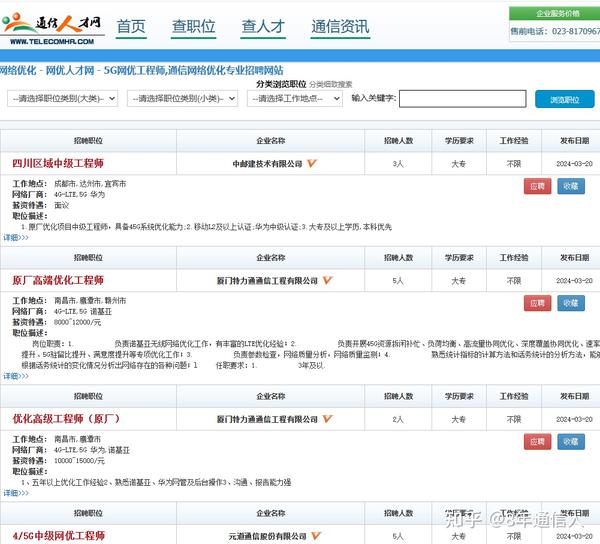Click salary value 面议
Viewport: 600px width, 544px height.
click(61, 205)
